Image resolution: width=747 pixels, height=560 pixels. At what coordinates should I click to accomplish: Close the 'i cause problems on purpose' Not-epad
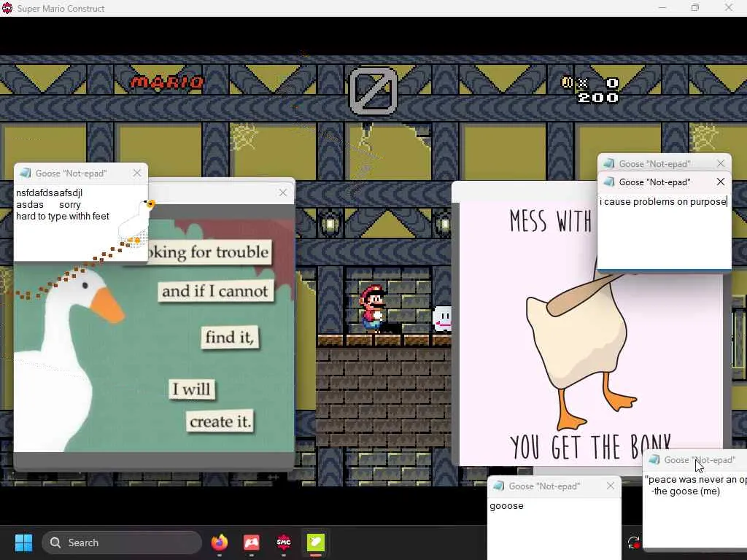[720, 182]
